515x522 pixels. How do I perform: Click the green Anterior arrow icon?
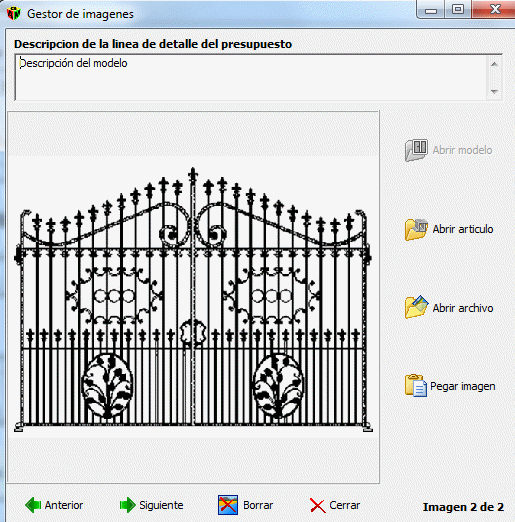click(x=33, y=505)
